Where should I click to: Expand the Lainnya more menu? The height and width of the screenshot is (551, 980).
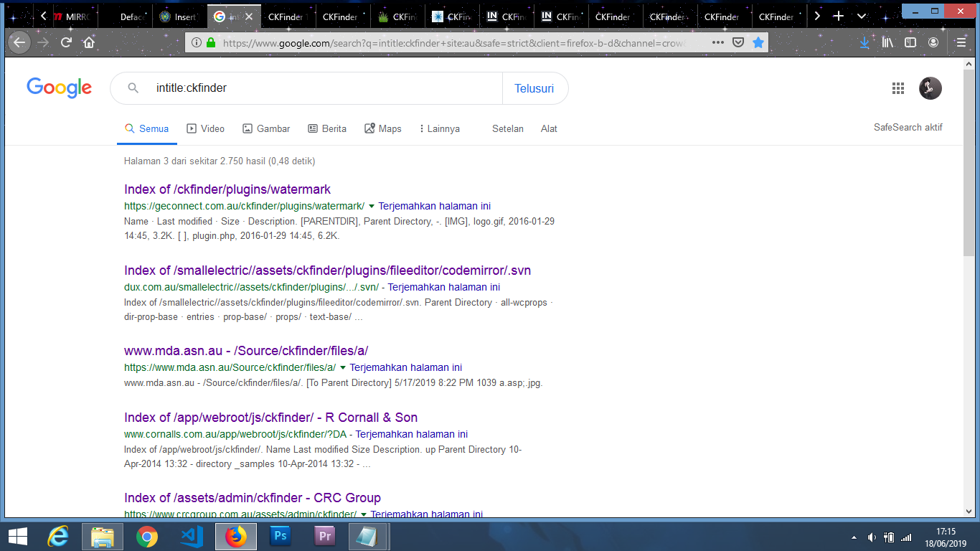(440, 129)
